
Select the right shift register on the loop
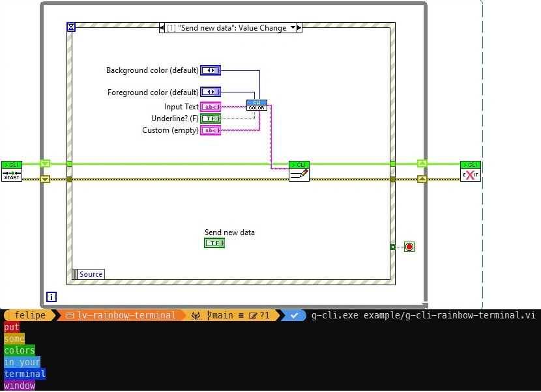tap(422, 163)
